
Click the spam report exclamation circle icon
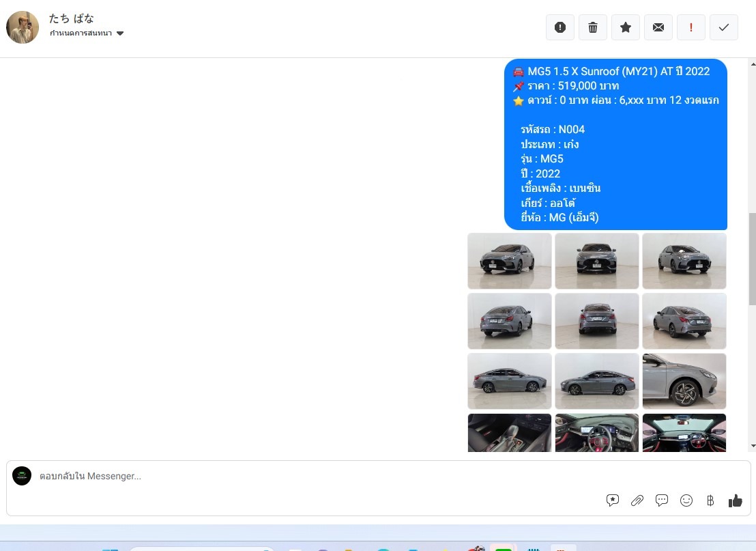559,27
